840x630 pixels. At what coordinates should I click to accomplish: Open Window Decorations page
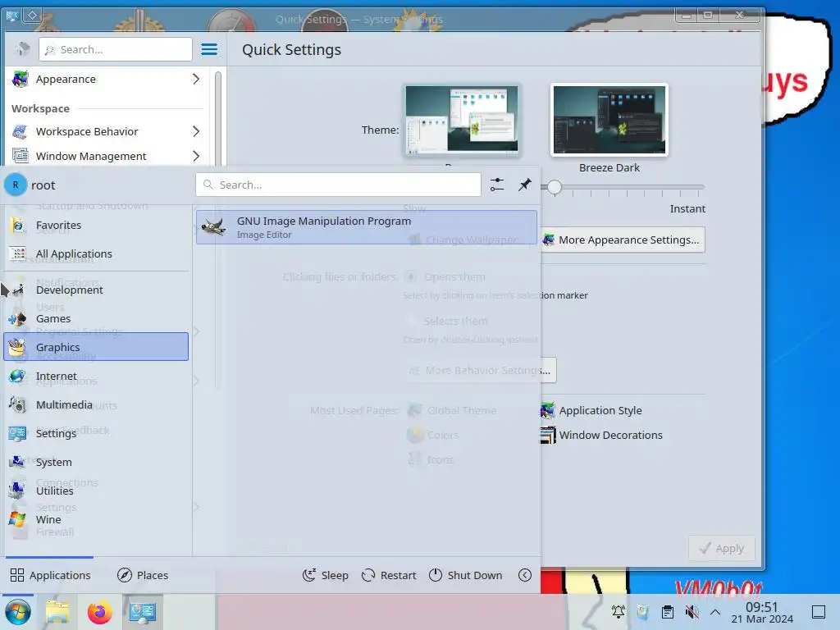pyautogui.click(x=601, y=435)
